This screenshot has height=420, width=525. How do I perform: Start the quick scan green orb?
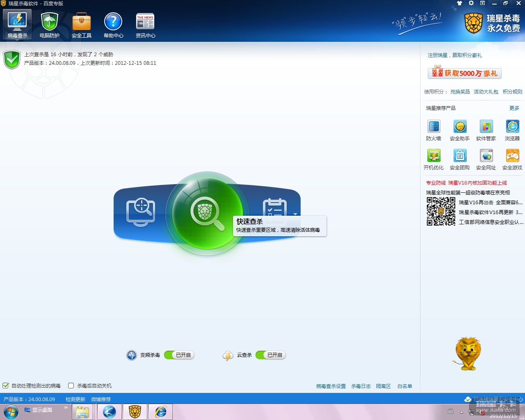(x=207, y=213)
